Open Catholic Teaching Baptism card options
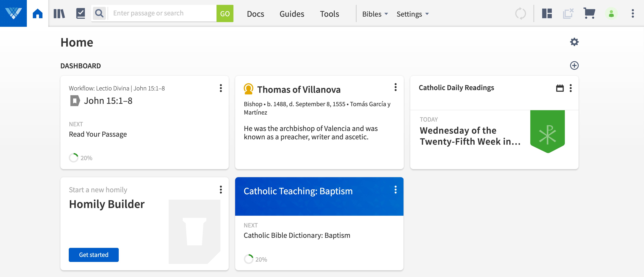Image resolution: width=644 pixels, height=277 pixels. click(x=395, y=190)
